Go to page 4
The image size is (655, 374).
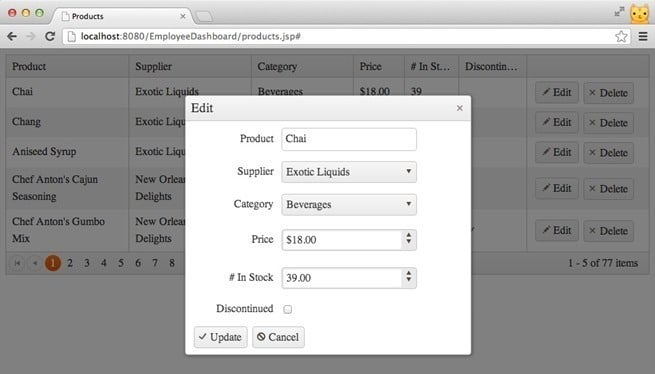point(104,263)
